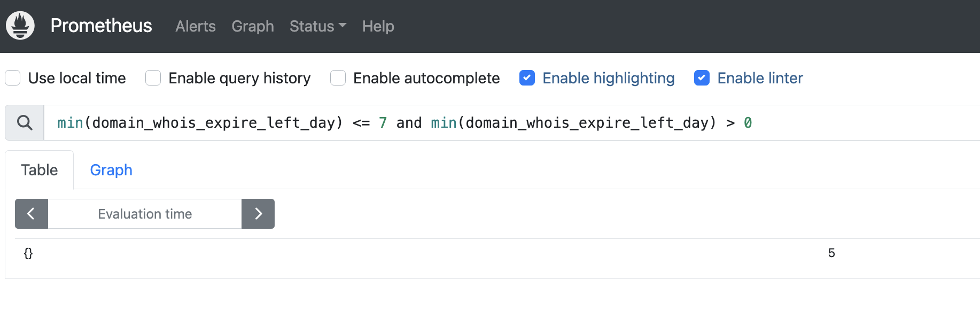The width and height of the screenshot is (980, 310).
Task: Expand the Status dropdown menu
Action: click(x=317, y=26)
